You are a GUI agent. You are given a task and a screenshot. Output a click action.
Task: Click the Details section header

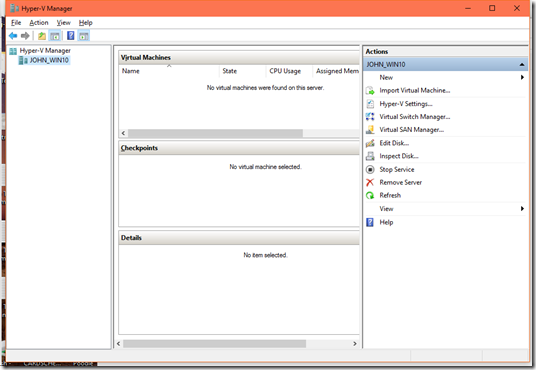point(239,238)
